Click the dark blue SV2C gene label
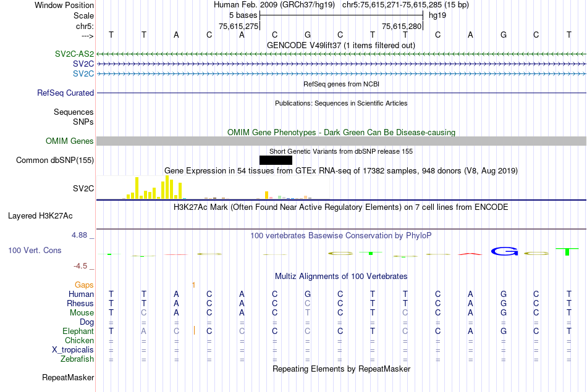 coord(83,64)
